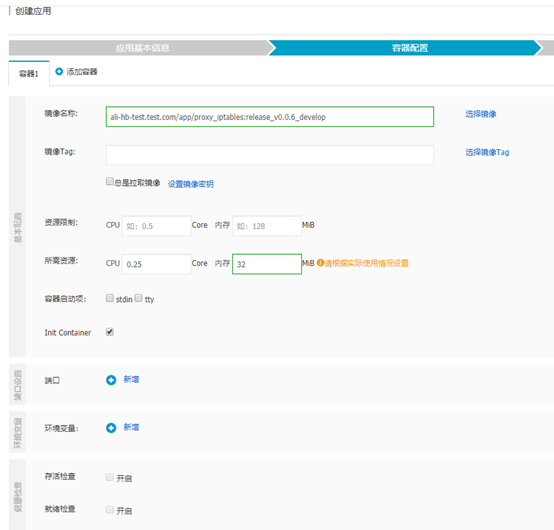Click the 容器启动项 label
Screen dimensions: 554x530
(x=65, y=299)
